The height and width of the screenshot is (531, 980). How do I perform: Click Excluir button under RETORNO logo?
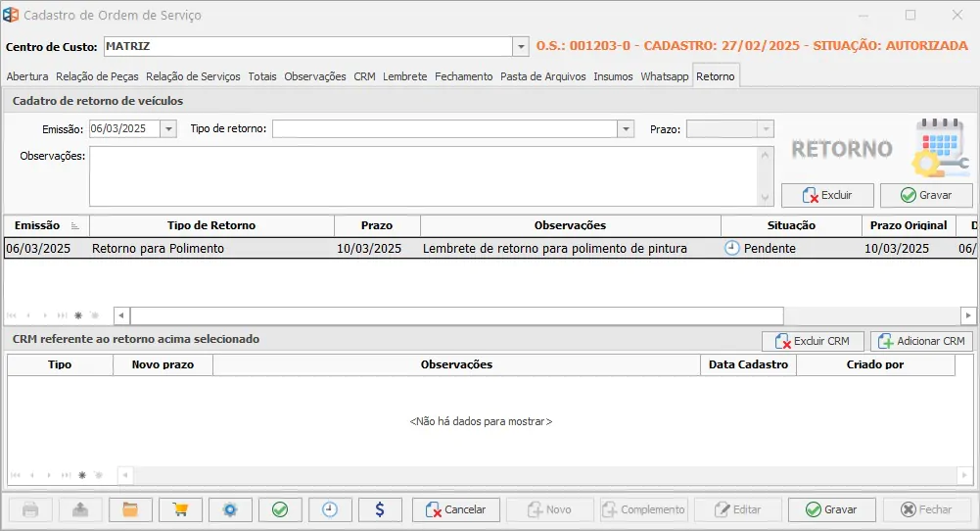pos(827,195)
